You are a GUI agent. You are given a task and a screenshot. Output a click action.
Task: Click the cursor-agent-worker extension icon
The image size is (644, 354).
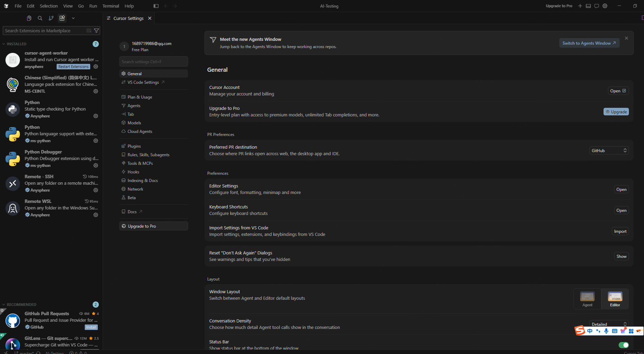point(13,60)
